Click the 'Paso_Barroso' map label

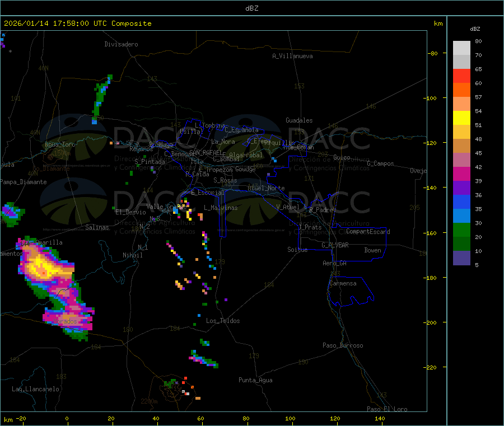(343, 345)
